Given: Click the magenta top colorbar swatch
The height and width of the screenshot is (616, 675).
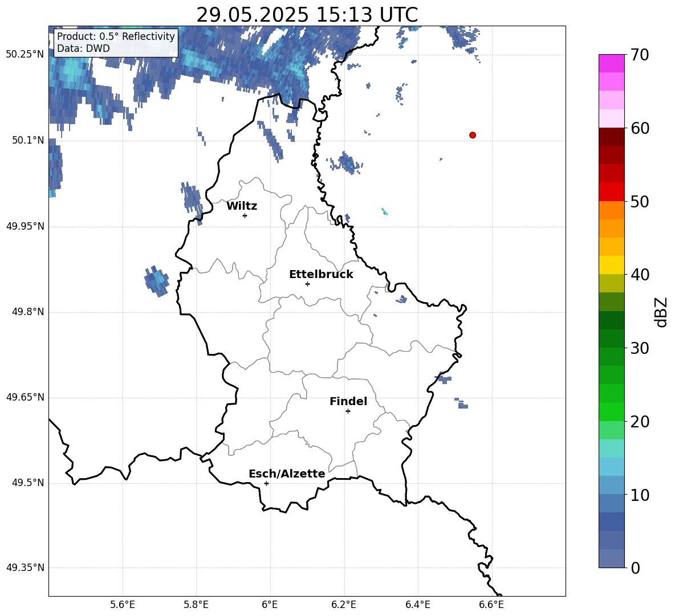Looking at the screenshot, I should point(611,63).
